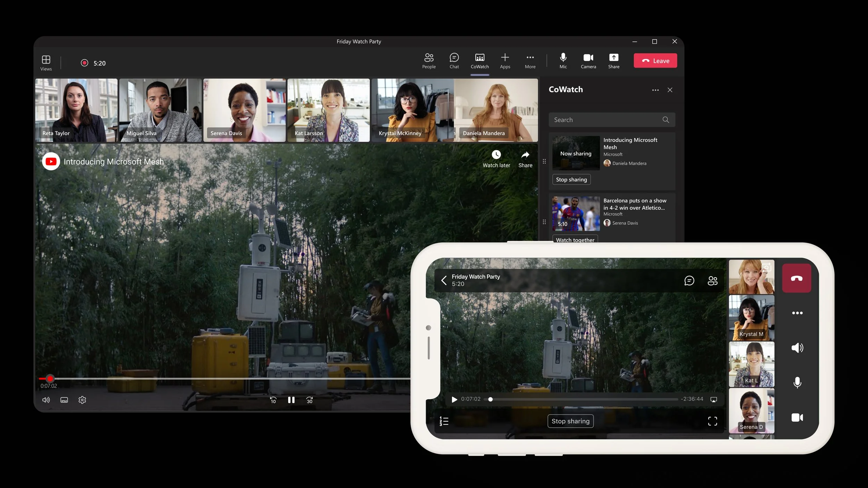Screen dimensions: 868x488
Task: Click Stop sharing in CoWatch panel
Action: click(571, 179)
